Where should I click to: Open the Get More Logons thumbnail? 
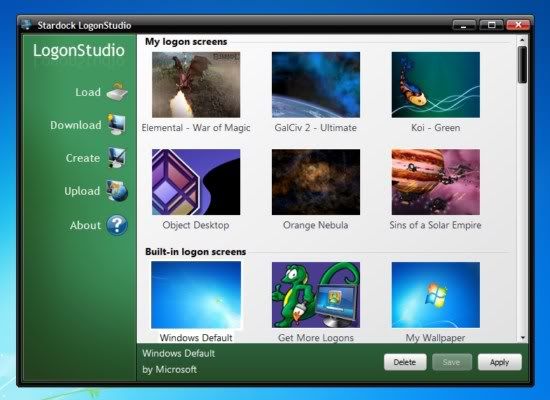click(x=316, y=295)
